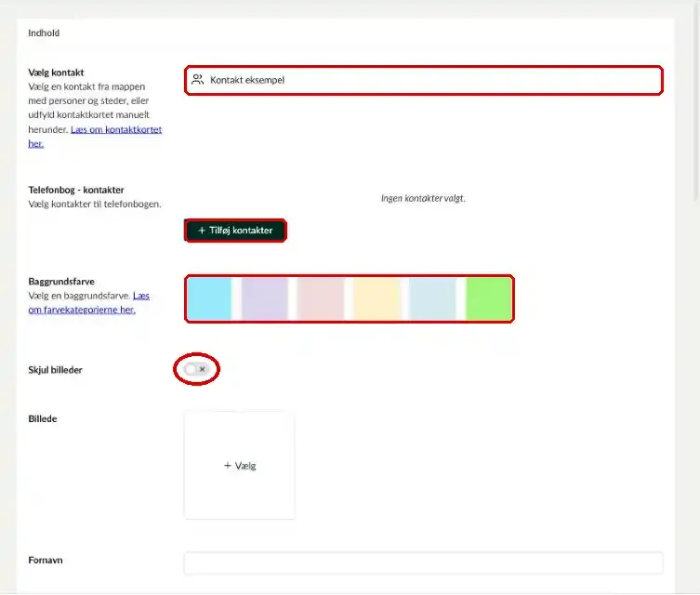Open the Kontakt eksempel contact picker field
Viewport: 700px width, 595px height.
(424, 80)
